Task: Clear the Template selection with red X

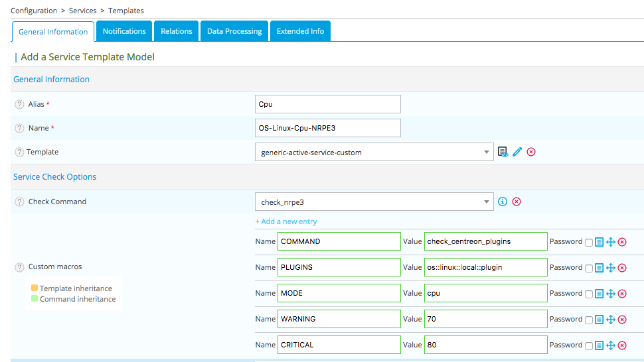Action: pos(531,152)
